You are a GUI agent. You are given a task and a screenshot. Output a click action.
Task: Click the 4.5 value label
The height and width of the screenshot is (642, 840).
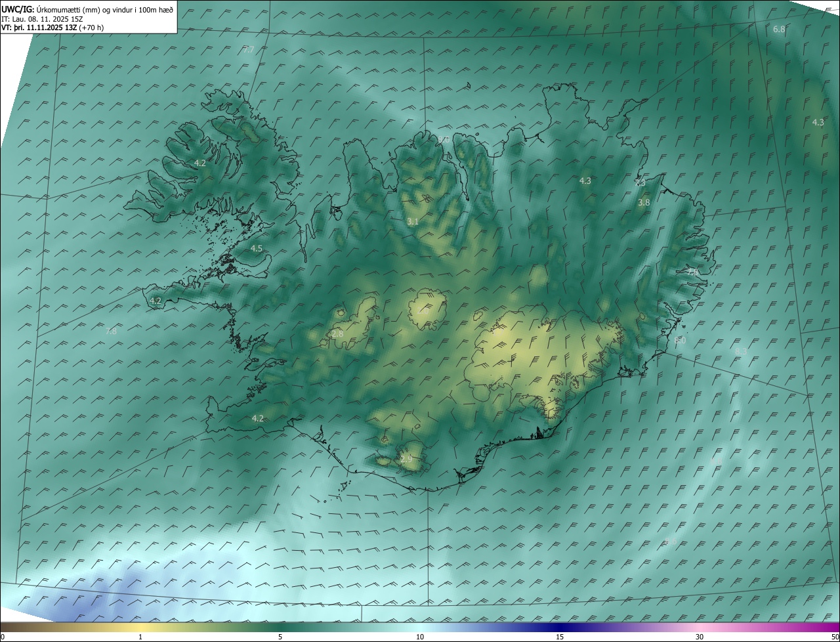click(257, 249)
